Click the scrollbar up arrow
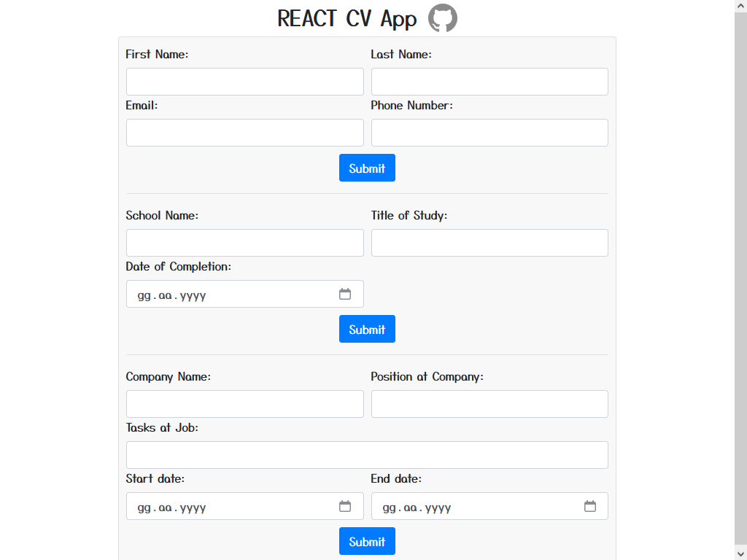The height and width of the screenshot is (560, 747). (741, 6)
